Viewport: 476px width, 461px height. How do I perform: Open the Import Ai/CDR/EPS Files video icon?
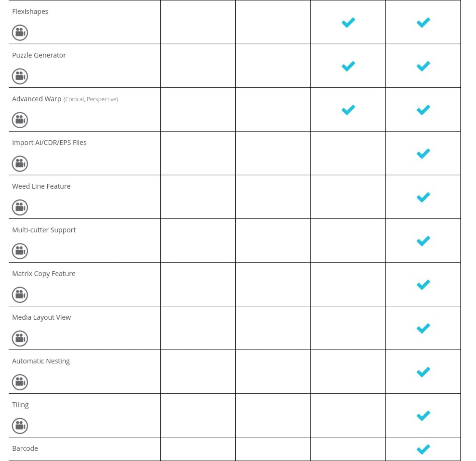pos(20,164)
